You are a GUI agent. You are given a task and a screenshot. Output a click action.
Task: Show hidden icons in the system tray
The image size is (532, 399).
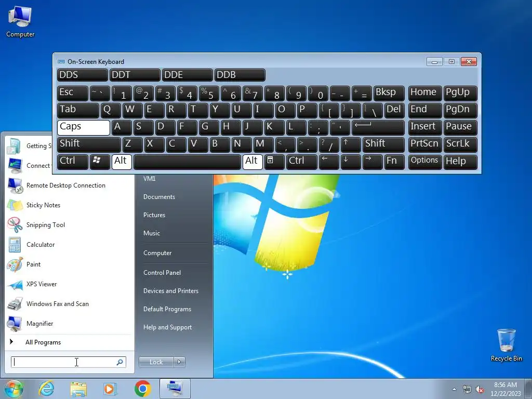[454, 390]
